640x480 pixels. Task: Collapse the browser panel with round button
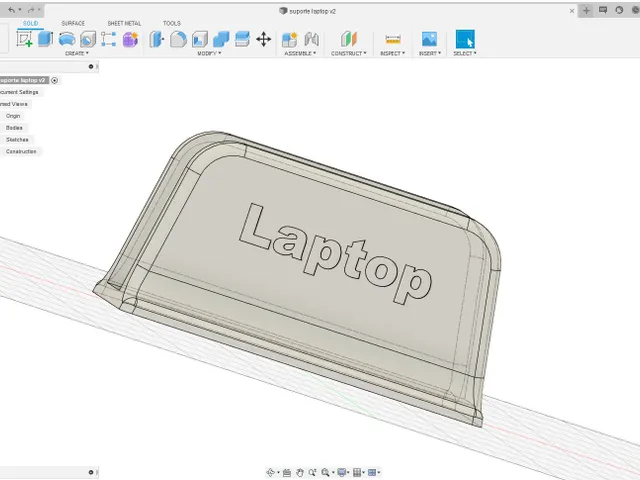coord(91,67)
